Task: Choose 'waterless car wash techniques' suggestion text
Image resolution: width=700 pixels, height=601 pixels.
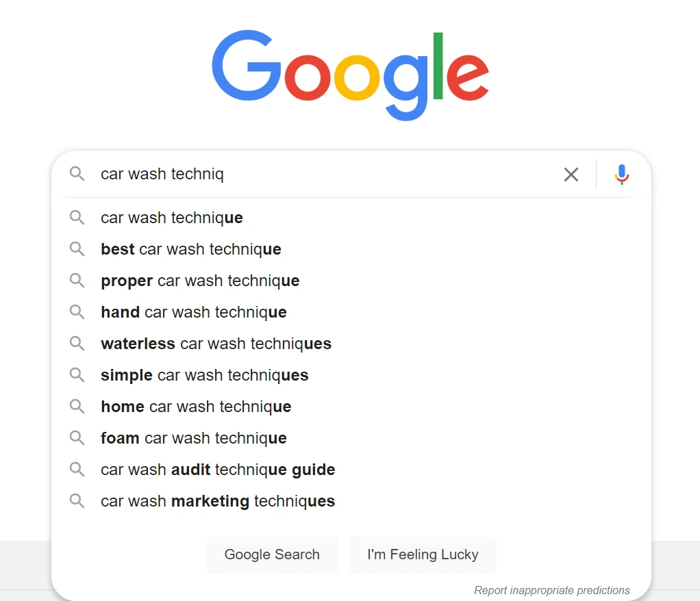Action: click(216, 344)
